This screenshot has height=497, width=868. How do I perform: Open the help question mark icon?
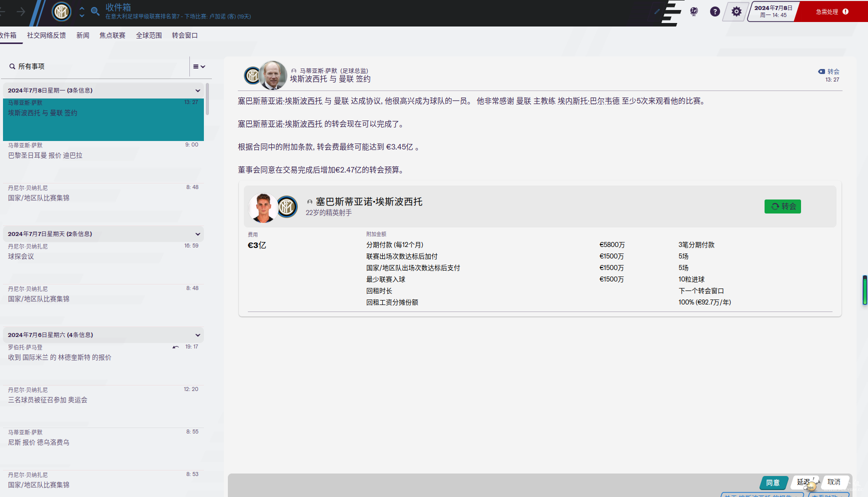coord(715,11)
